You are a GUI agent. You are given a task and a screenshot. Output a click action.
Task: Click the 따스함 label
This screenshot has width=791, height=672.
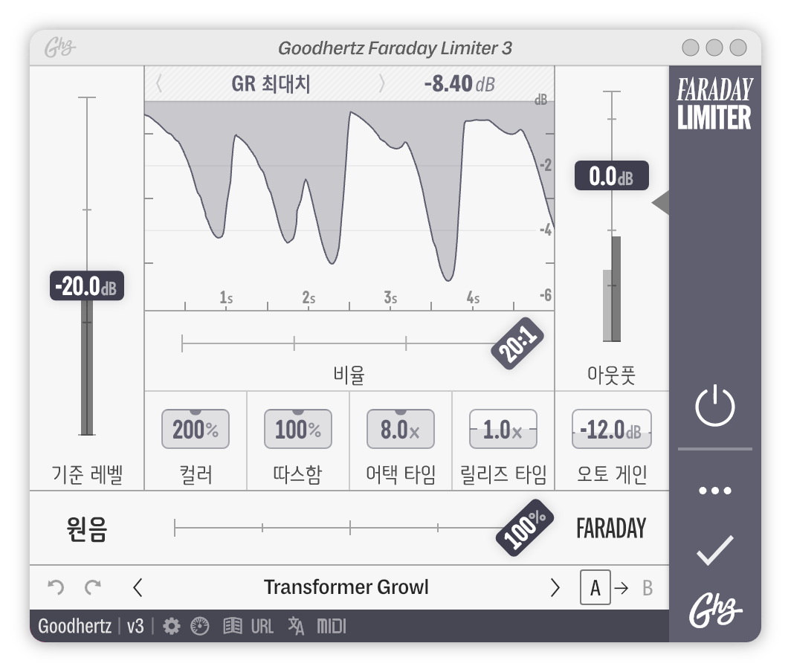coord(297,474)
